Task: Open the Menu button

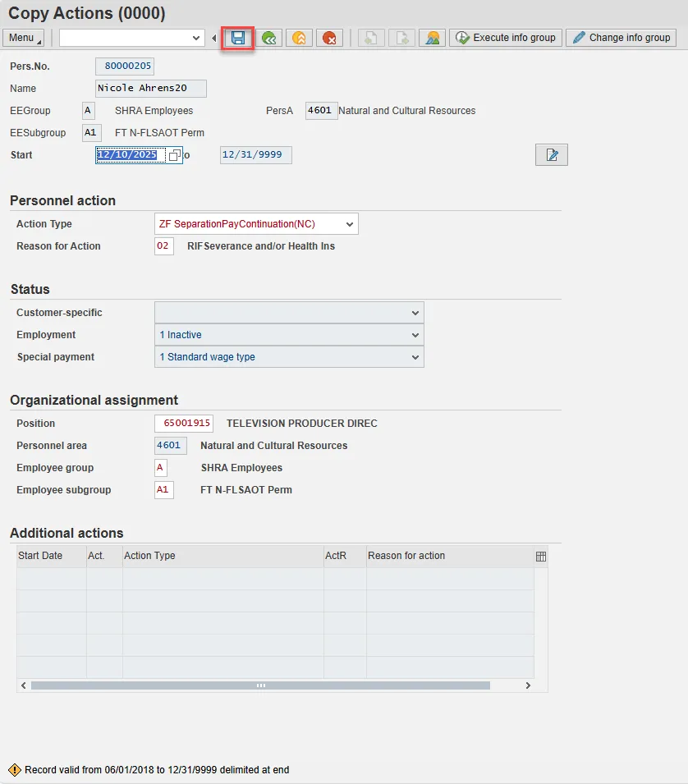Action: point(23,38)
